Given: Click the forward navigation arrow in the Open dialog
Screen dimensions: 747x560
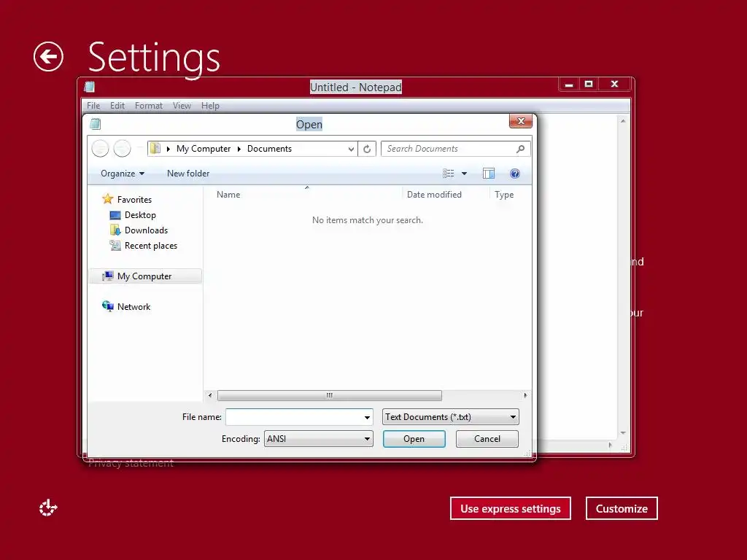Looking at the screenshot, I should click(x=122, y=149).
